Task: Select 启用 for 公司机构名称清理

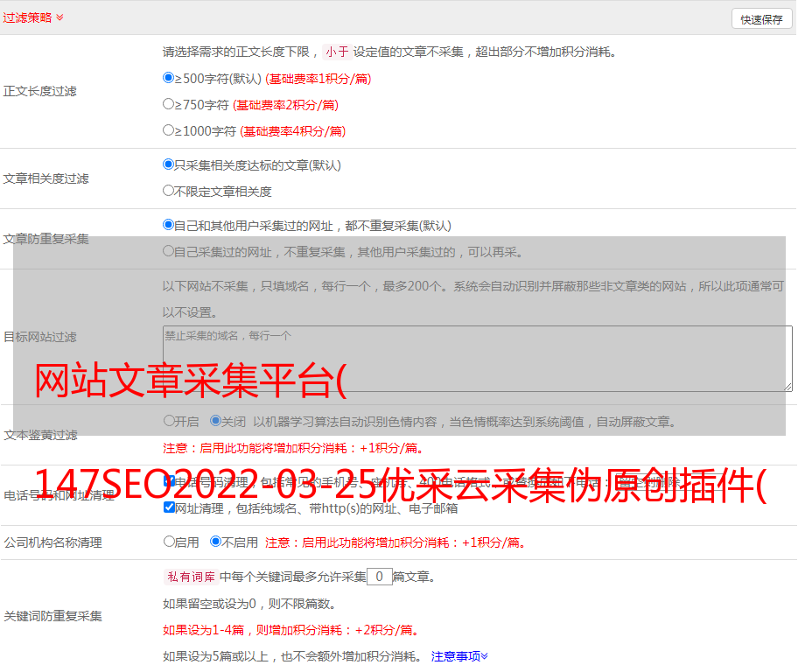Action: (169, 542)
